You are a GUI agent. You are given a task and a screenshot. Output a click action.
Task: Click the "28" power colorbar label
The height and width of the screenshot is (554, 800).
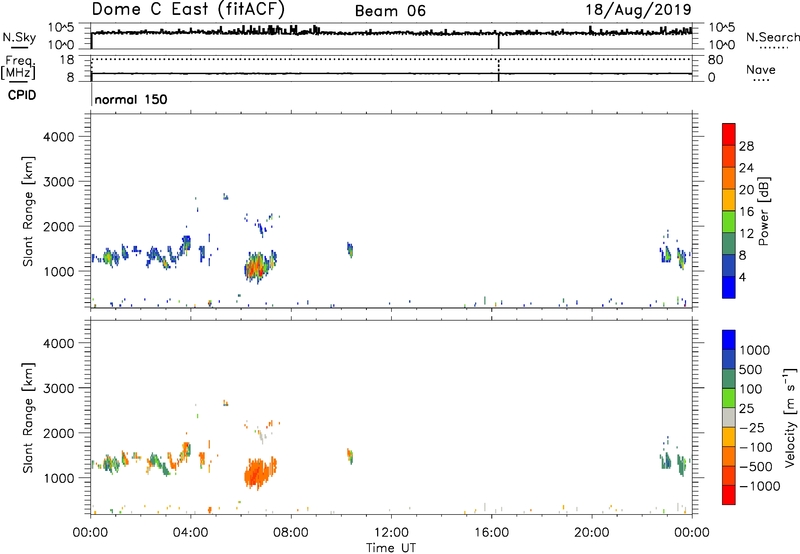pyautogui.click(x=746, y=146)
